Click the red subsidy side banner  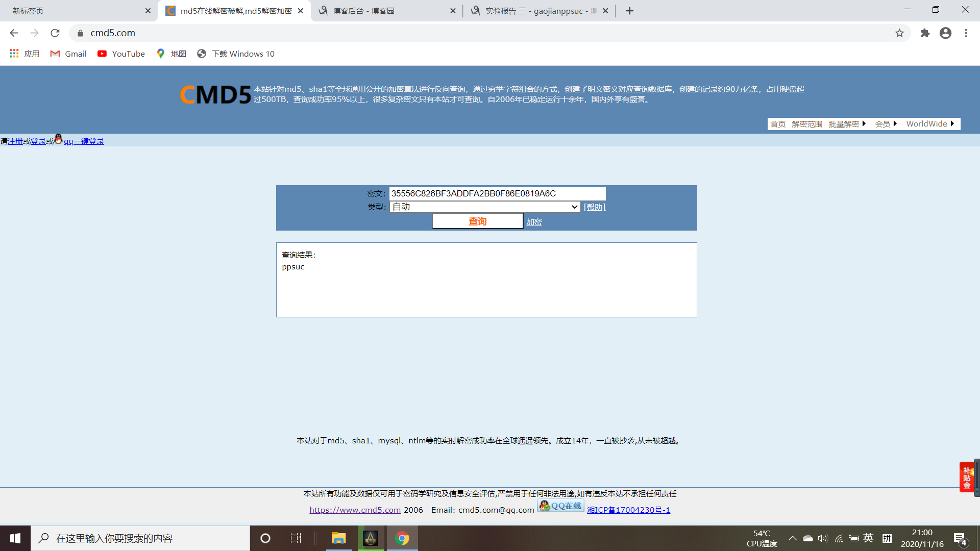pyautogui.click(x=967, y=477)
